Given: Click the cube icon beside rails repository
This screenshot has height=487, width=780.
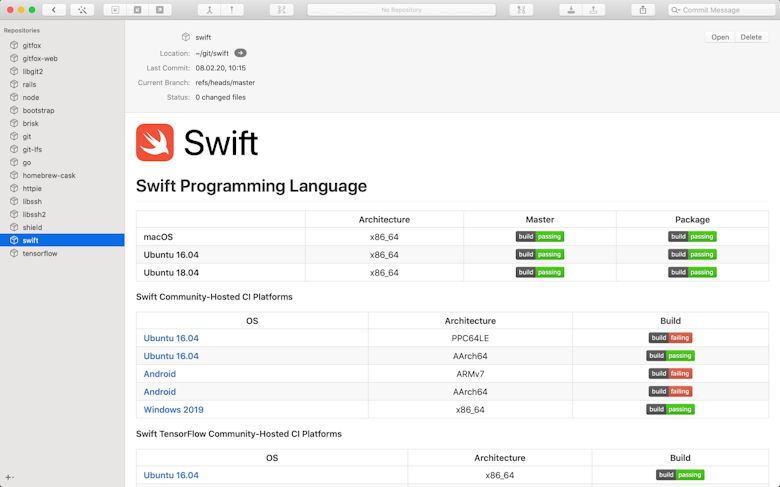Looking at the screenshot, I should tap(14, 84).
